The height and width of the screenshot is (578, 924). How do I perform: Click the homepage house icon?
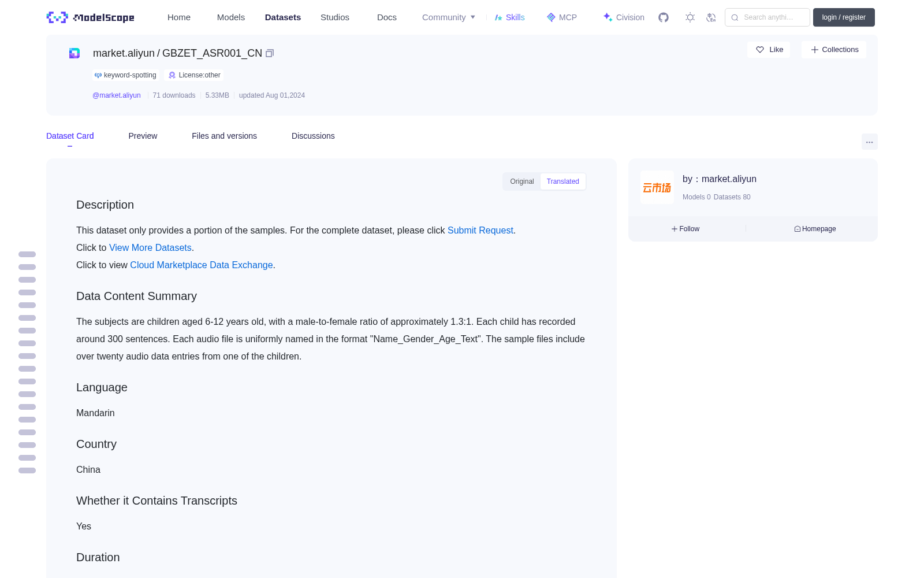pyautogui.click(x=798, y=229)
